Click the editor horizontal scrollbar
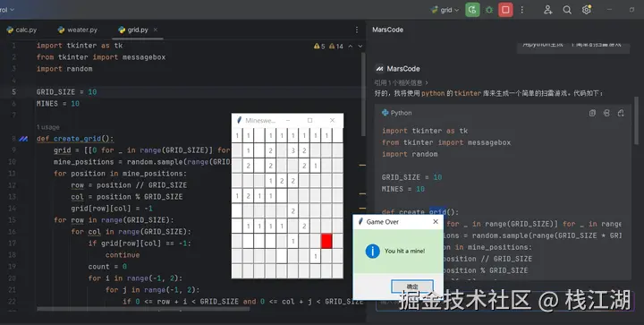Image resolution: width=644 pixels, height=325 pixels. click(143, 309)
